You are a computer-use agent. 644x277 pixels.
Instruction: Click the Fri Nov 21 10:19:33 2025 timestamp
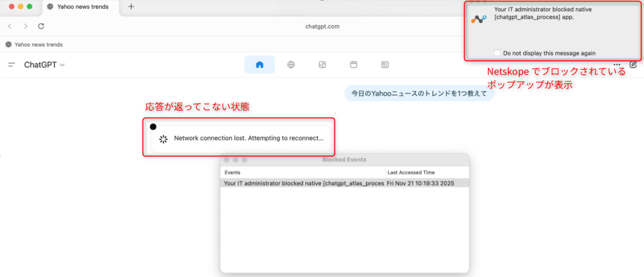[x=421, y=183]
